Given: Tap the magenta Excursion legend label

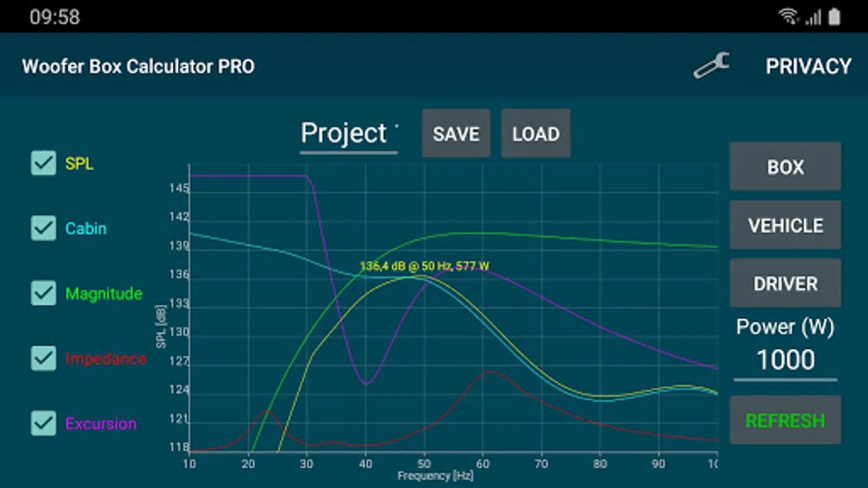Looking at the screenshot, I should (x=101, y=423).
